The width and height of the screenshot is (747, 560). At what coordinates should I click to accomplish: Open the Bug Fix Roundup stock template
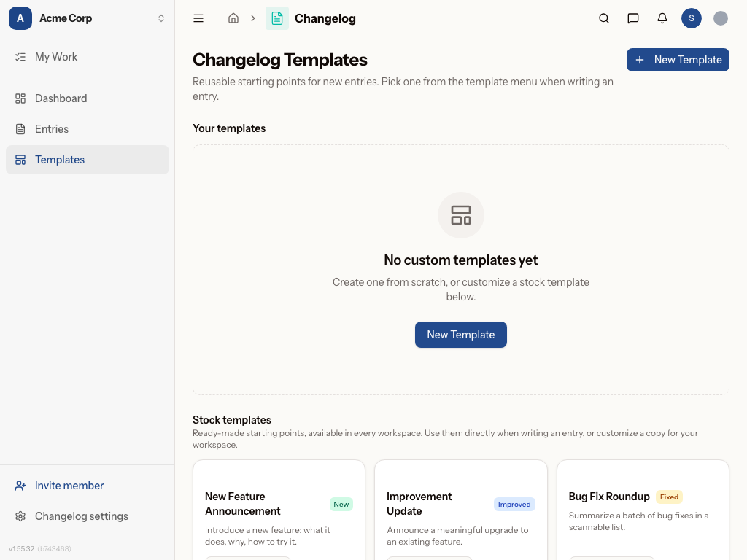[x=643, y=510]
